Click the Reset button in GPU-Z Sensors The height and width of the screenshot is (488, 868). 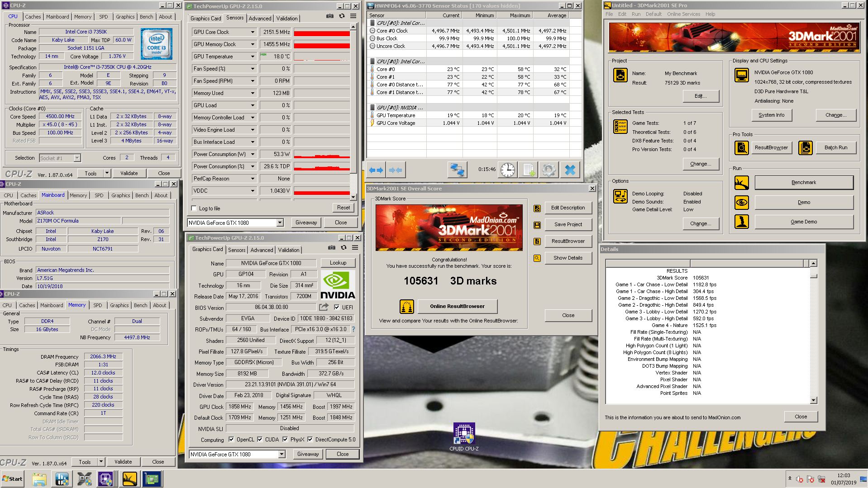(x=343, y=208)
